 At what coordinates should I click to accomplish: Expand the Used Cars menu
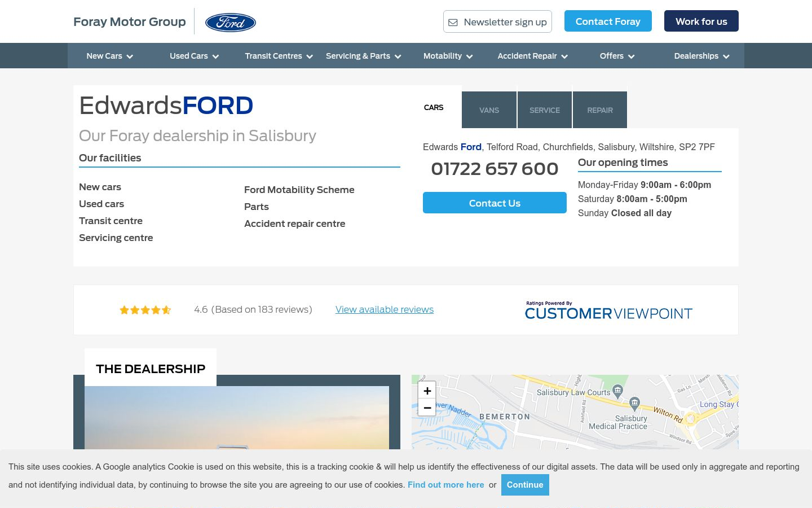(194, 56)
